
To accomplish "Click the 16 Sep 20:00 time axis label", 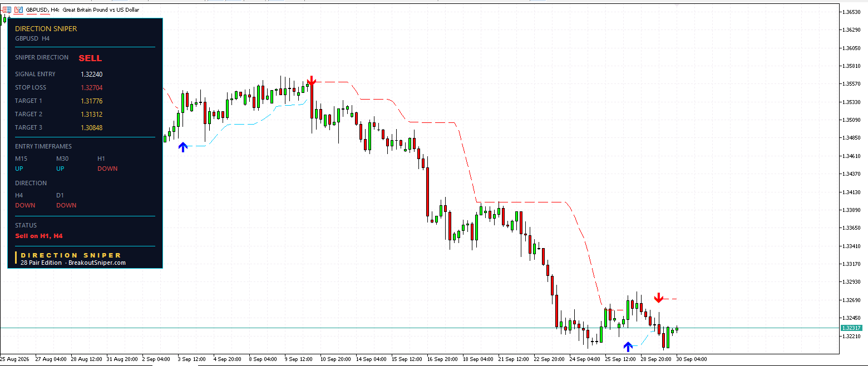I will click(x=443, y=359).
